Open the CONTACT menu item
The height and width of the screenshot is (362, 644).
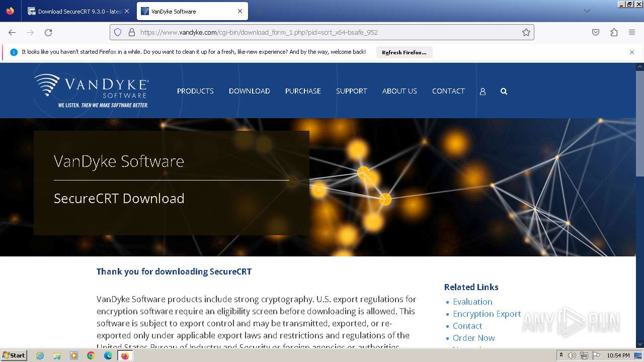(448, 91)
